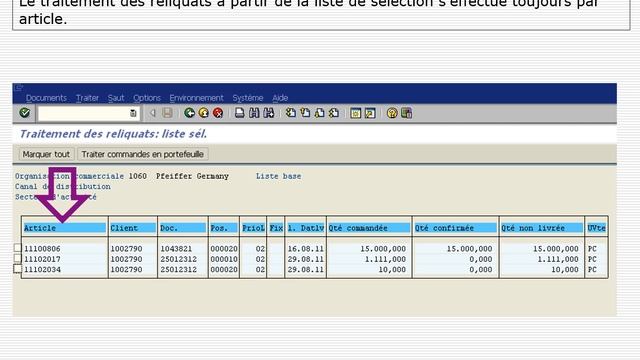640x360 pixels.
Task: Check the box for article 11102034
Action: pos(18,269)
